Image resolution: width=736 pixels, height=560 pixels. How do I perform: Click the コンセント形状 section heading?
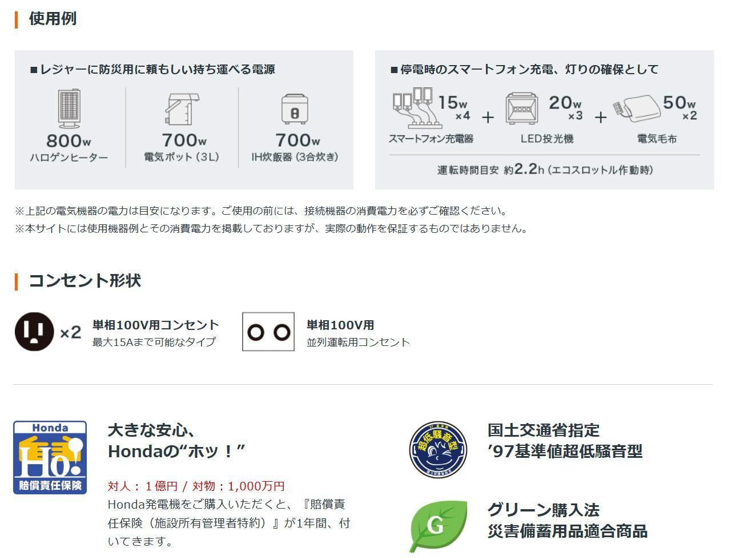coord(85,280)
